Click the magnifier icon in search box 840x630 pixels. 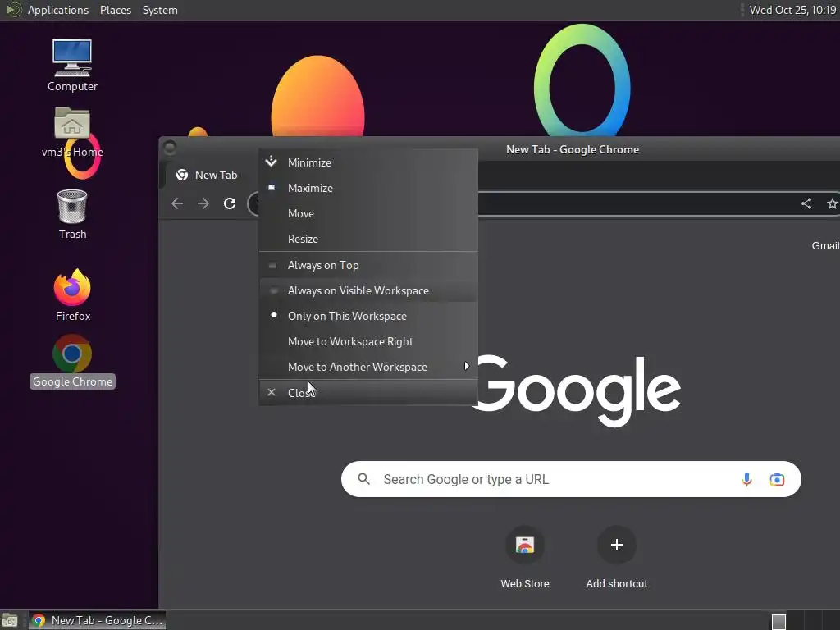point(363,479)
